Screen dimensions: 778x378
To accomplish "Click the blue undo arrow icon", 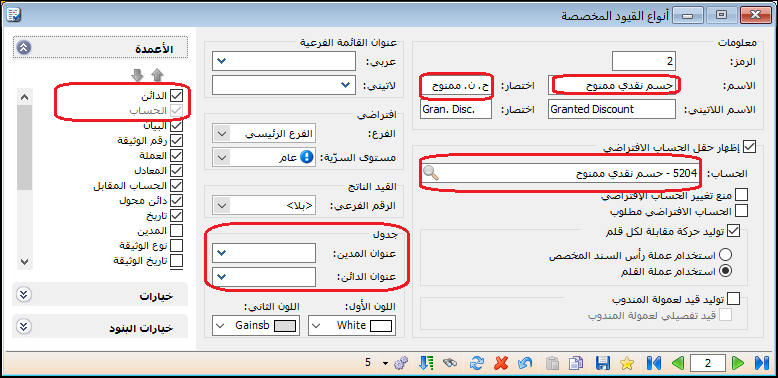I will click(525, 363).
